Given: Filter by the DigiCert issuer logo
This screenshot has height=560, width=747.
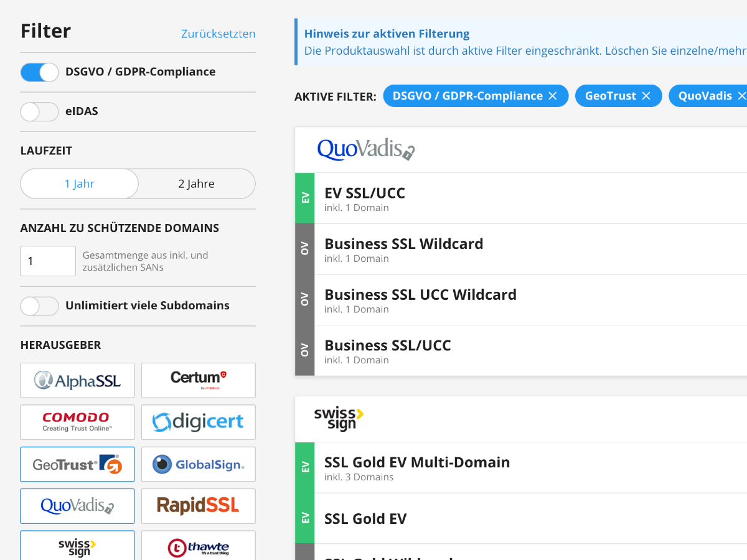Looking at the screenshot, I should click(198, 422).
